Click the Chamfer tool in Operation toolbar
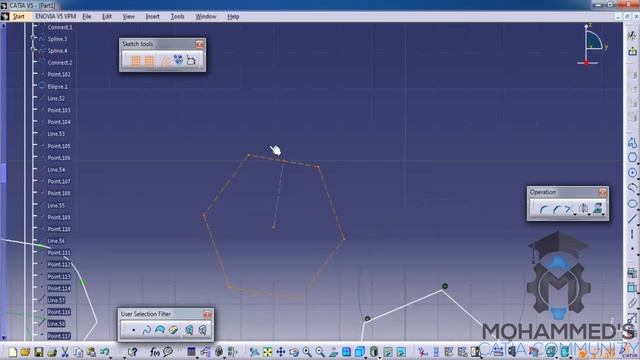This screenshot has width=640, height=360. pos(556,209)
